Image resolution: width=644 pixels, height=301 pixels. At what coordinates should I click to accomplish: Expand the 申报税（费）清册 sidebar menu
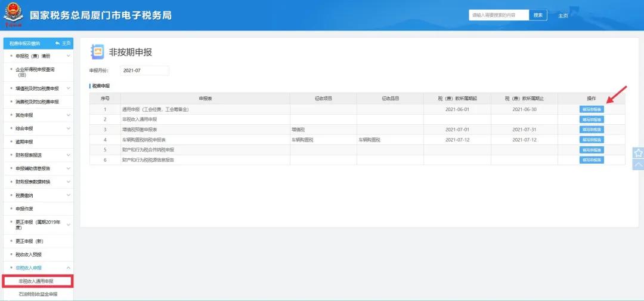(37, 56)
